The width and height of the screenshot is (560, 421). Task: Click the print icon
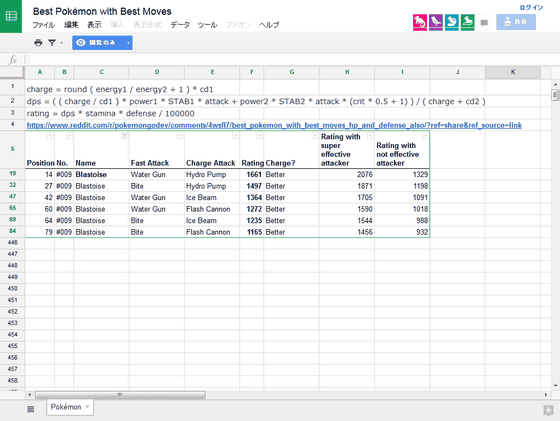[x=38, y=43]
